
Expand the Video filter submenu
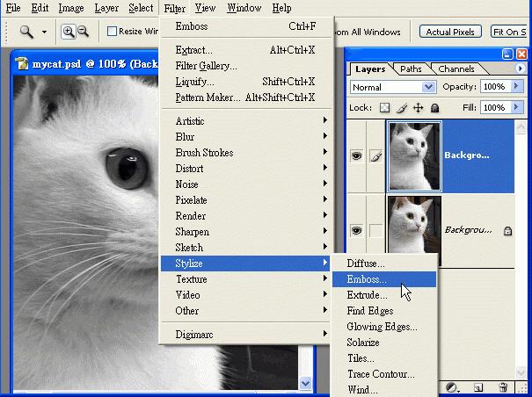pyautogui.click(x=245, y=295)
